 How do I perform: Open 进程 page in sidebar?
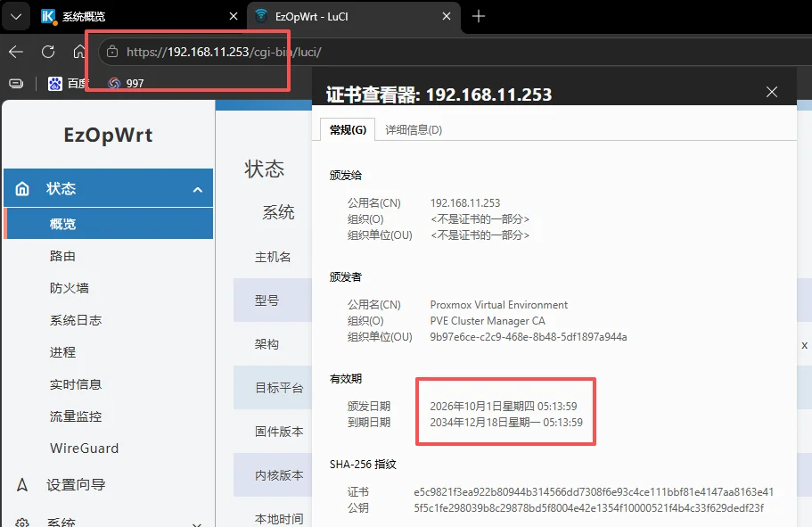click(x=62, y=352)
